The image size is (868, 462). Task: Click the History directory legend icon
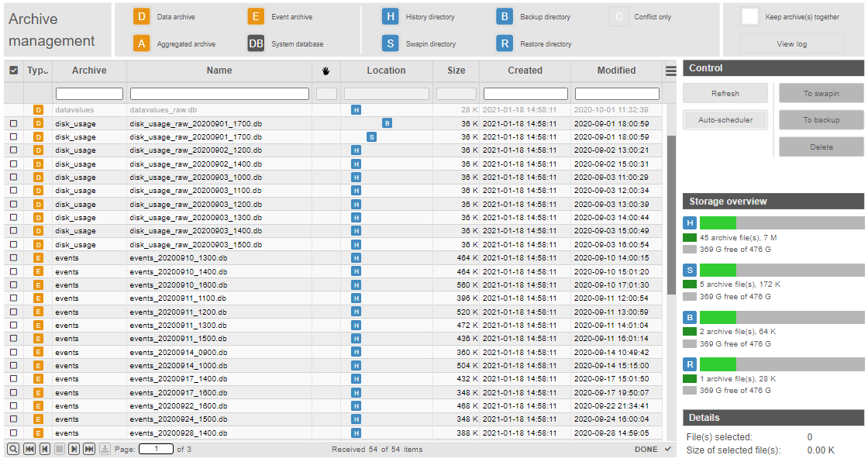click(x=389, y=16)
